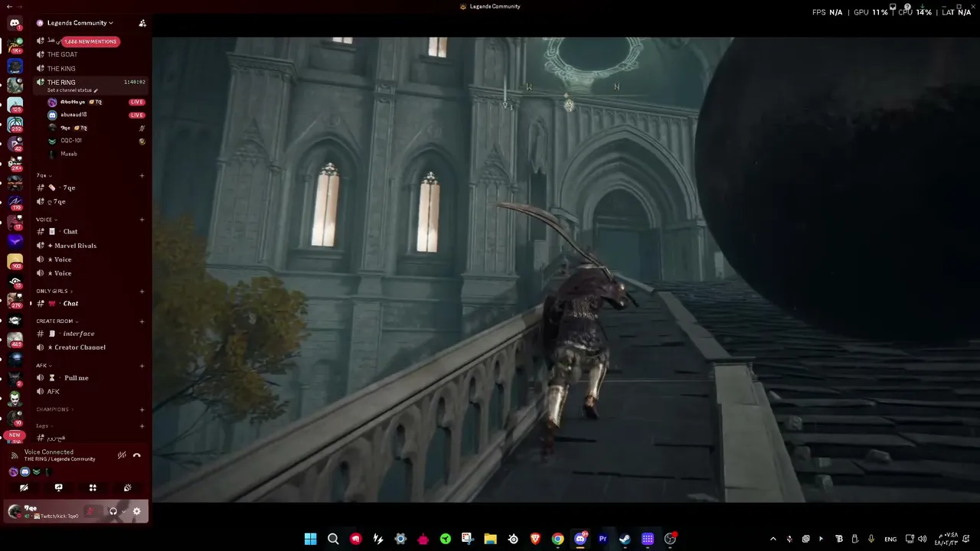
Task: Add a channel to CREATE ROOM category
Action: pyautogui.click(x=142, y=321)
